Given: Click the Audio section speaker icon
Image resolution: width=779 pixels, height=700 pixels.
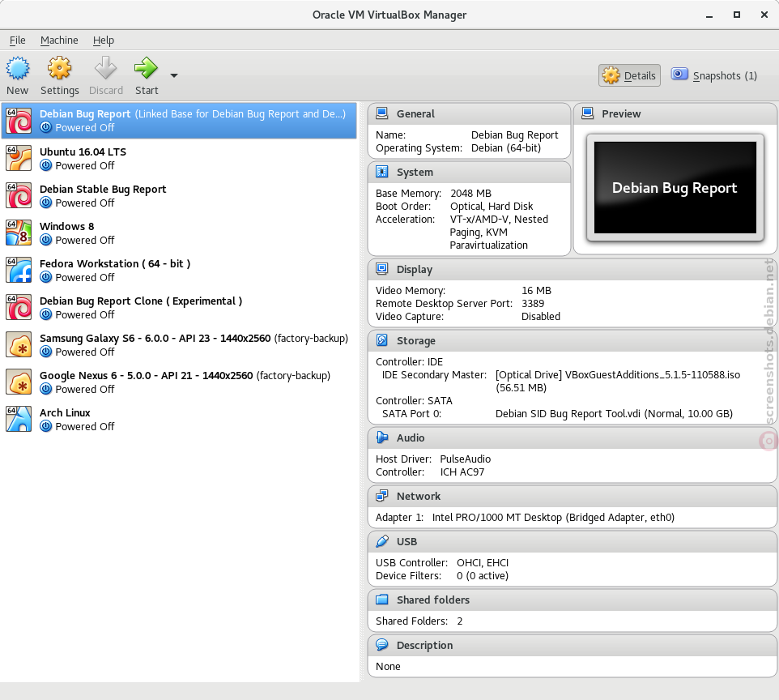Looking at the screenshot, I should 382,437.
